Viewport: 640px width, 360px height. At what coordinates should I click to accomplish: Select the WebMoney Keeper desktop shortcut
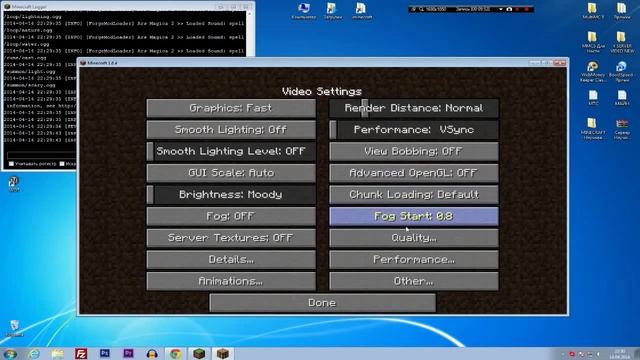593,72
